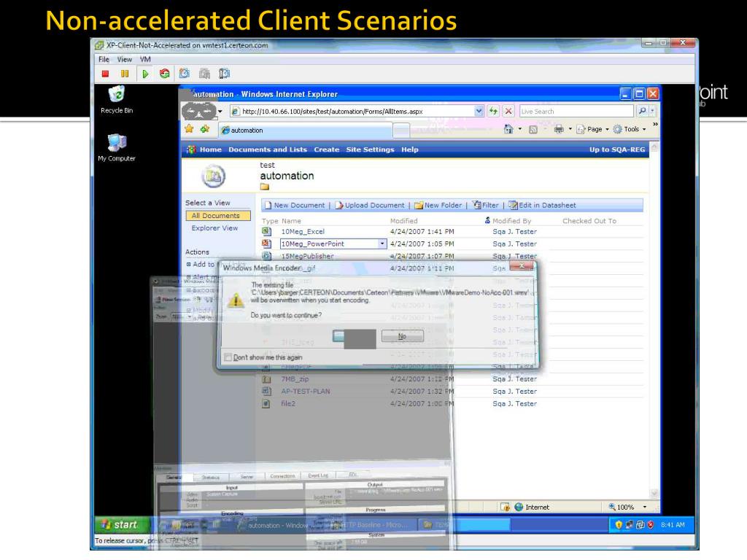747x560 pixels.
Task: Click the security shield tray icon
Action: click(619, 525)
